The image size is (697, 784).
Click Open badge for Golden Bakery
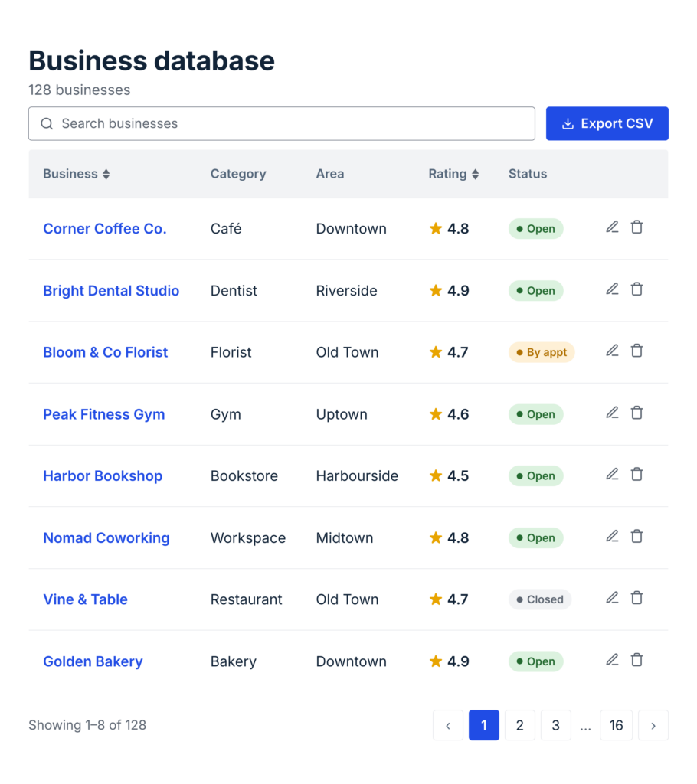(x=536, y=661)
